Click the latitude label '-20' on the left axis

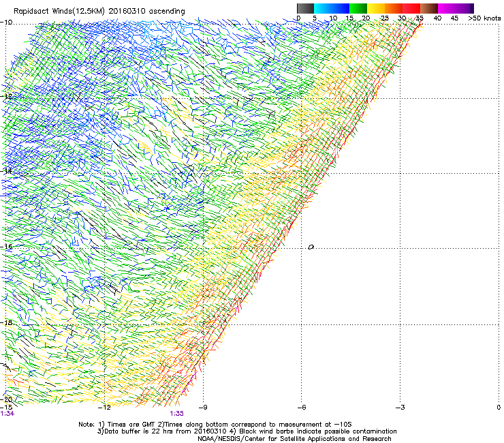tap(6, 399)
